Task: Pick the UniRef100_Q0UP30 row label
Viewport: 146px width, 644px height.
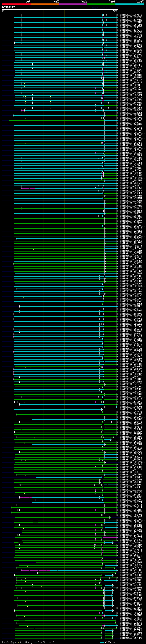Action: [131, 309]
